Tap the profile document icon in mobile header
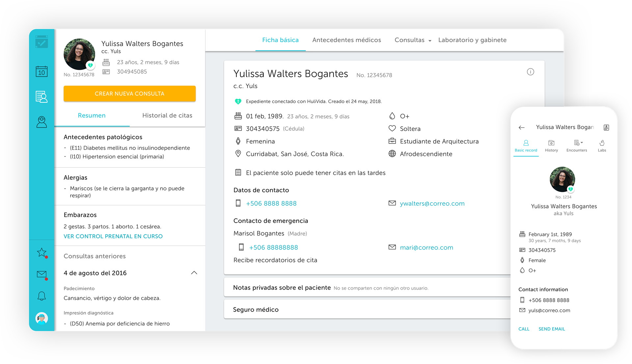This screenshot has height=364, width=632. coord(606,127)
